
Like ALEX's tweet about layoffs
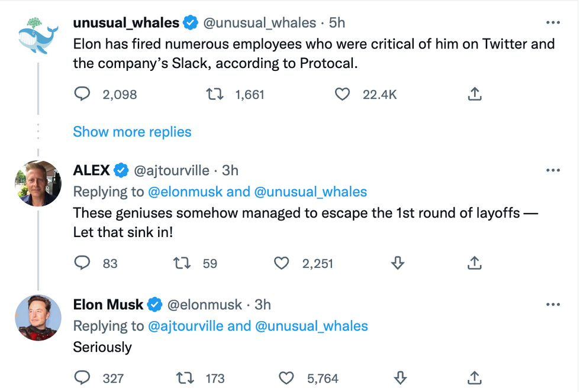[282, 263]
